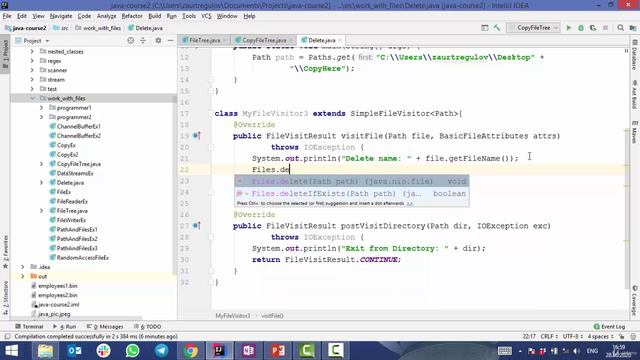Image resolution: width=640 pixels, height=360 pixels.
Task: Open the Windows Start menu
Action: pos(11,351)
